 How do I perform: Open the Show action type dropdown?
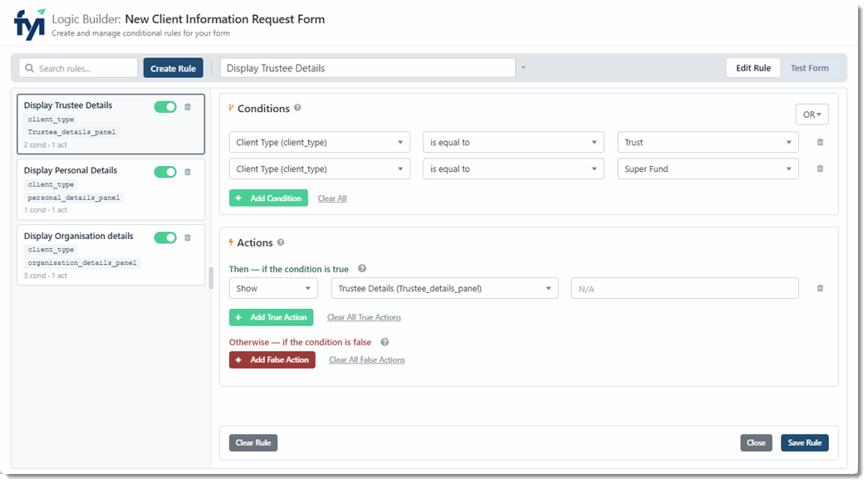click(273, 288)
